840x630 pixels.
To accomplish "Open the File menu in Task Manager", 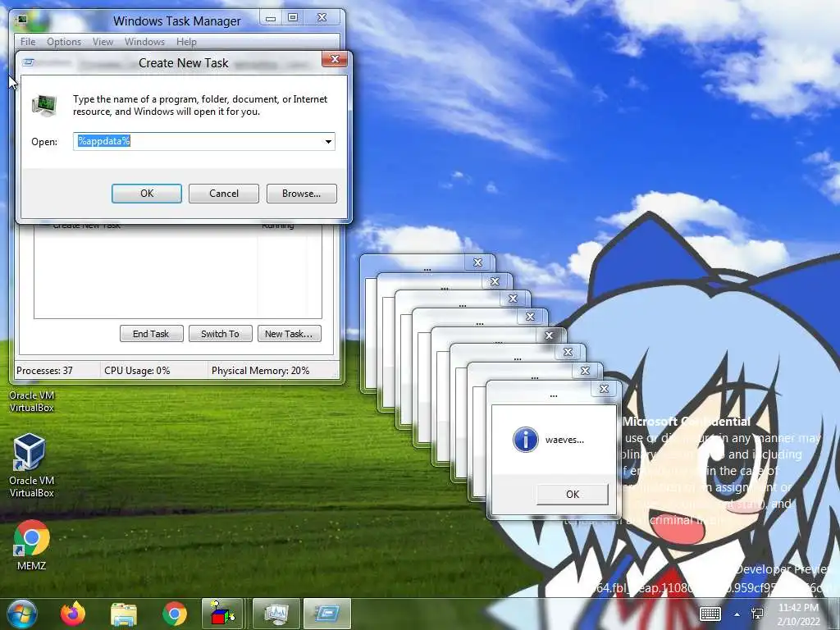I will pos(28,42).
